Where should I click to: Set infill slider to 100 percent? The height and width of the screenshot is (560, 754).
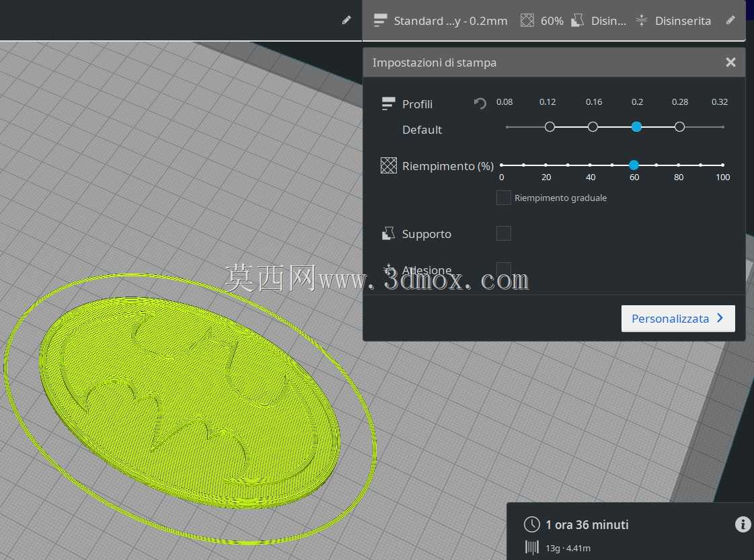(x=723, y=165)
